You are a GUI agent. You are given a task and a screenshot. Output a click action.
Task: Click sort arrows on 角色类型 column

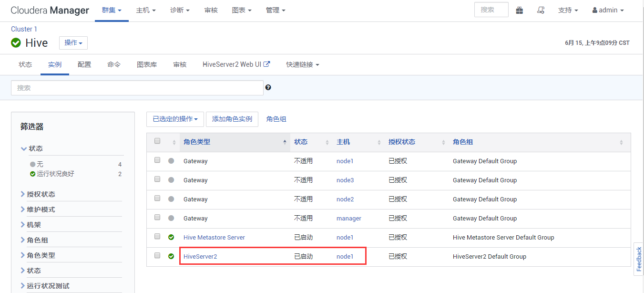[x=285, y=142]
